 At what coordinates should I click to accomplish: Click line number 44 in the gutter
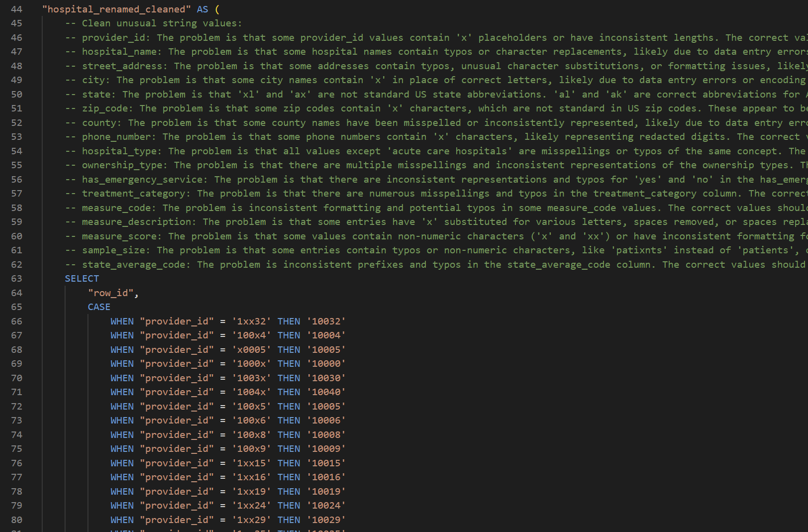16,9
